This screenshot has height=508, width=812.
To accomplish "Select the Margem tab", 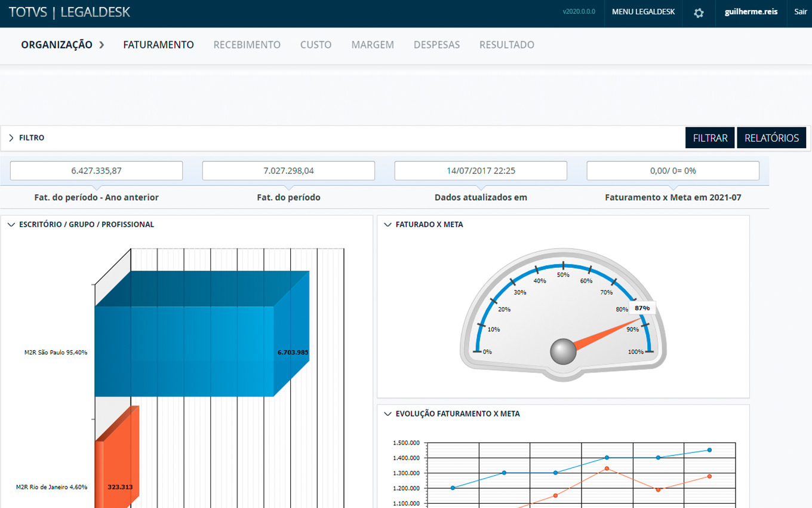I will click(x=372, y=45).
